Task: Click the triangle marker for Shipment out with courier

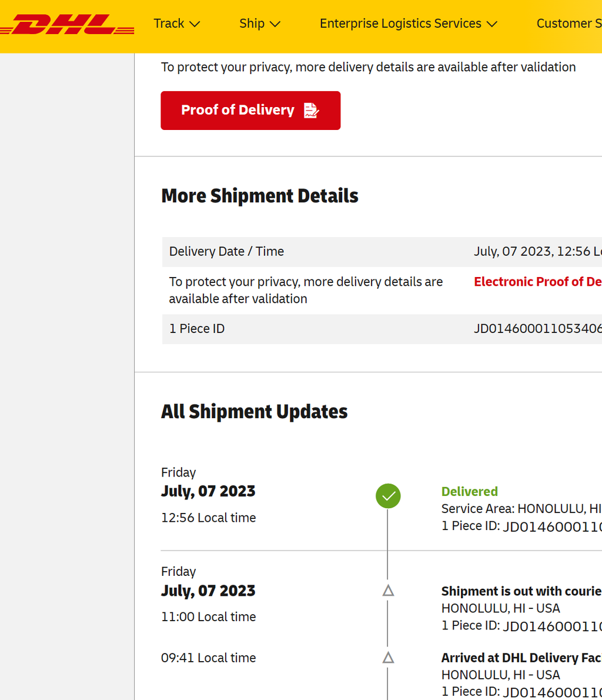Action: tap(388, 591)
